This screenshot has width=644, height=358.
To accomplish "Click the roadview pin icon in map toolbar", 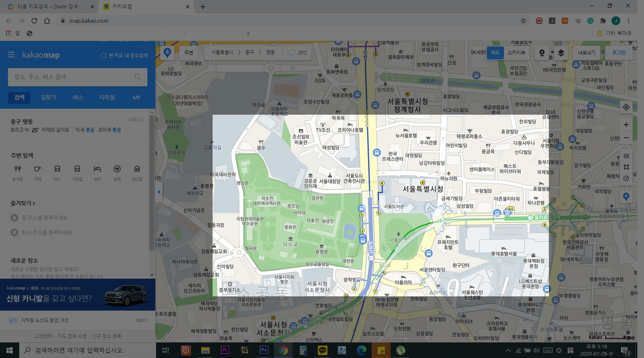I will (x=542, y=53).
